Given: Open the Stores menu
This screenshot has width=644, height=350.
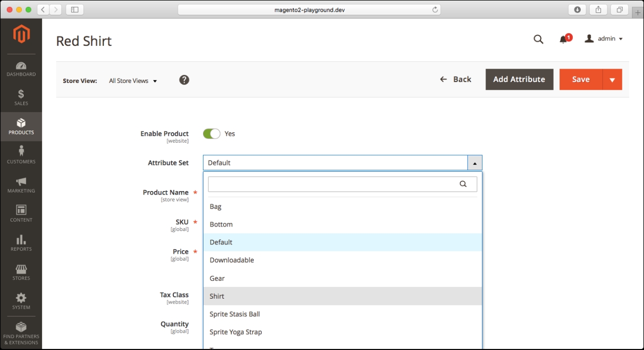Looking at the screenshot, I should tap(21, 272).
